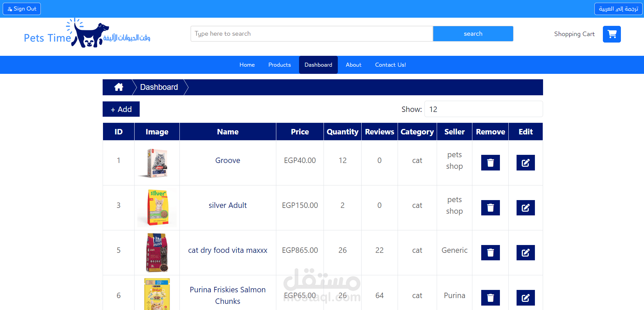
Task: Open the Groove product name link
Action: (228, 160)
